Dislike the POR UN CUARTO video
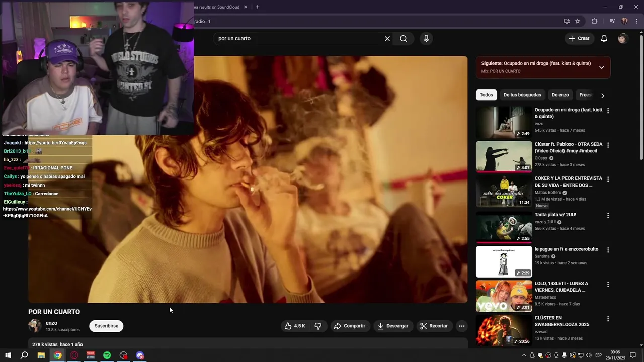The image size is (644, 362). (x=318, y=326)
